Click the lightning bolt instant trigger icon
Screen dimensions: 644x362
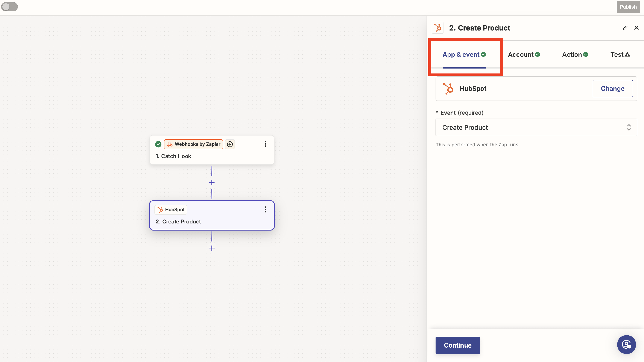point(230,144)
